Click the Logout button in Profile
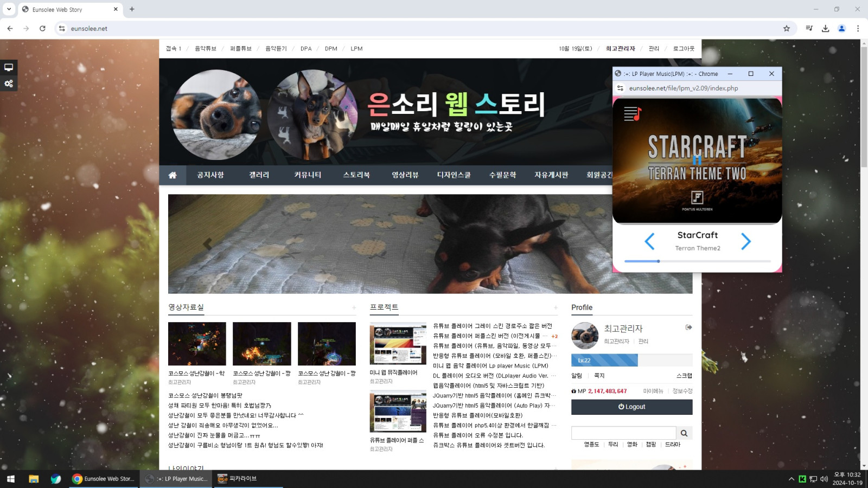 click(x=631, y=407)
